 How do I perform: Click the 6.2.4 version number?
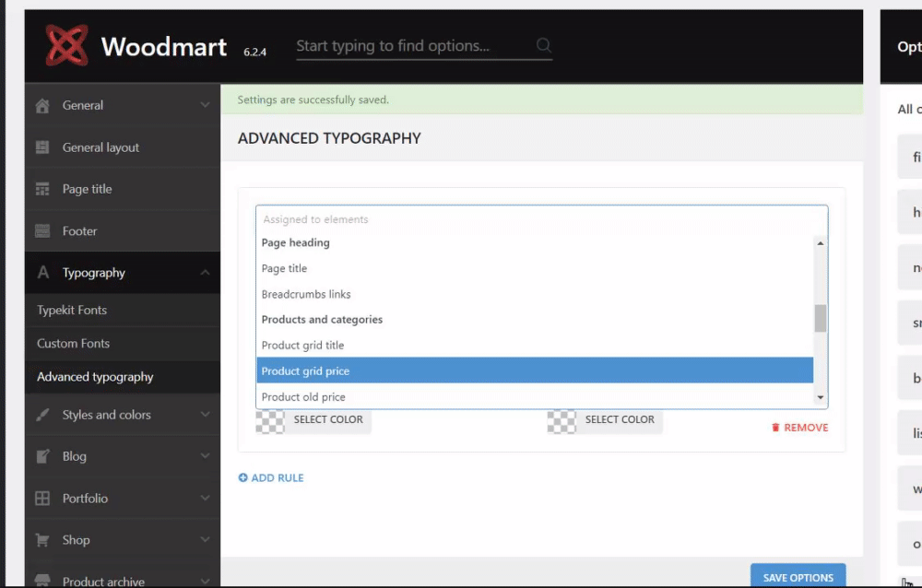click(x=254, y=52)
